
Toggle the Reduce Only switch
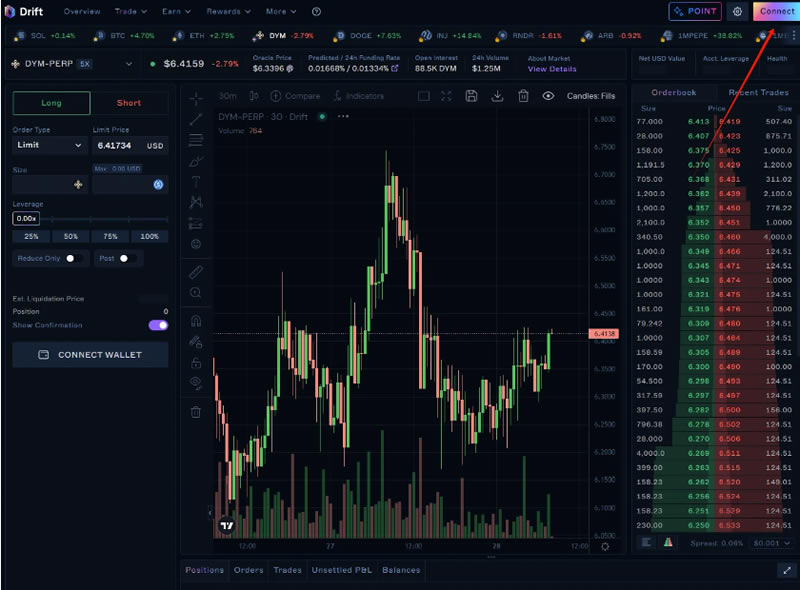click(x=72, y=259)
